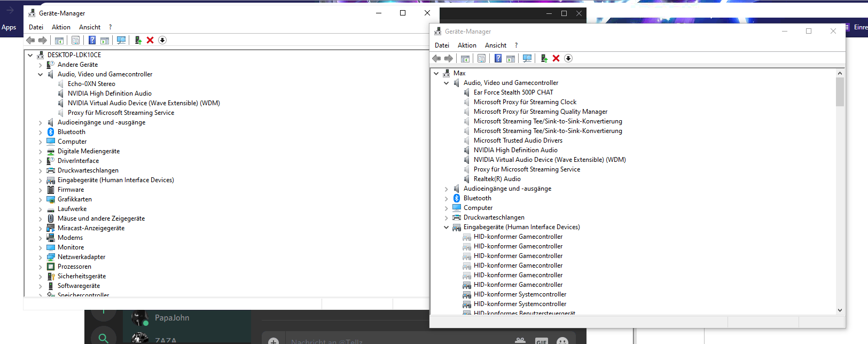Click Bluetooth icon in left Geräte-Manager tree
The height and width of the screenshot is (344, 868).
(x=51, y=132)
